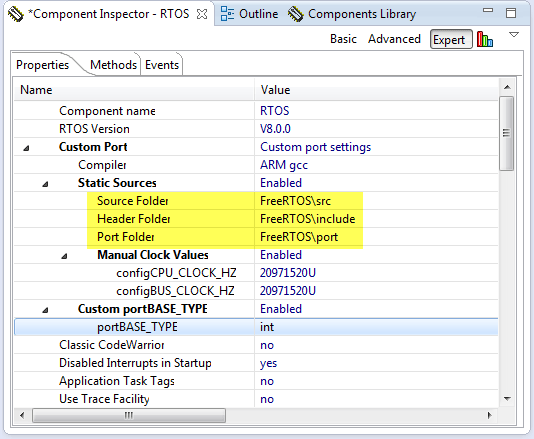Switch to Basic view mode

[343, 39]
